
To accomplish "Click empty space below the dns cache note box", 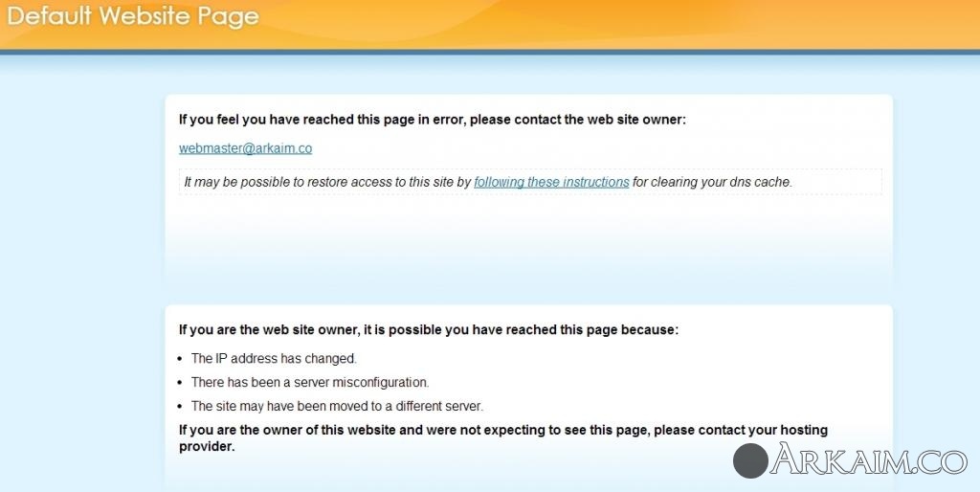I will 526,239.
